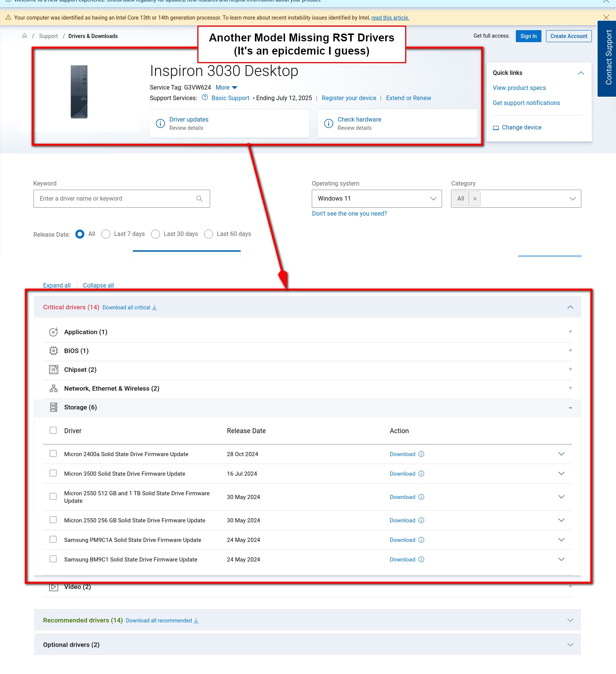
Task: Select the All release date radio
Action: click(79, 234)
